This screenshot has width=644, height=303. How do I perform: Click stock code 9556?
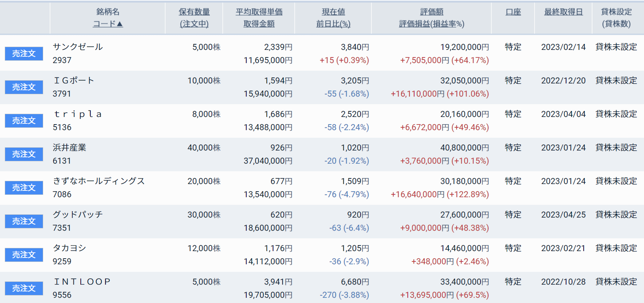(x=62, y=295)
